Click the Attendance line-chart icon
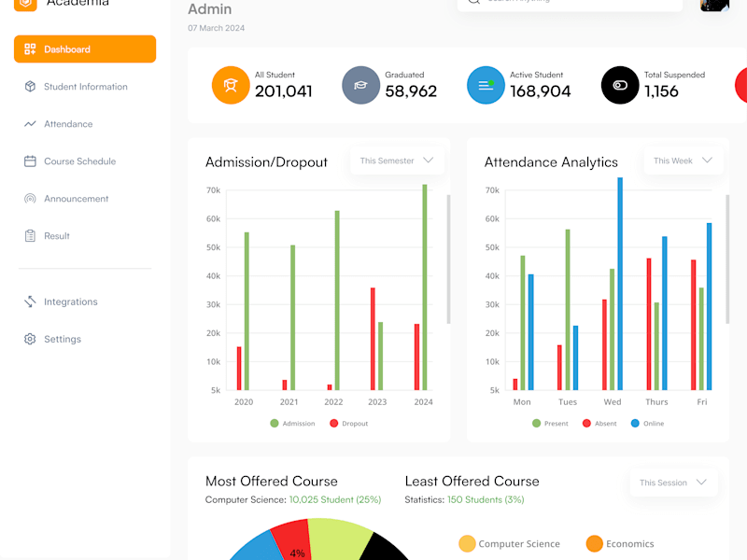Screen dimensions: 747x560 30,124
